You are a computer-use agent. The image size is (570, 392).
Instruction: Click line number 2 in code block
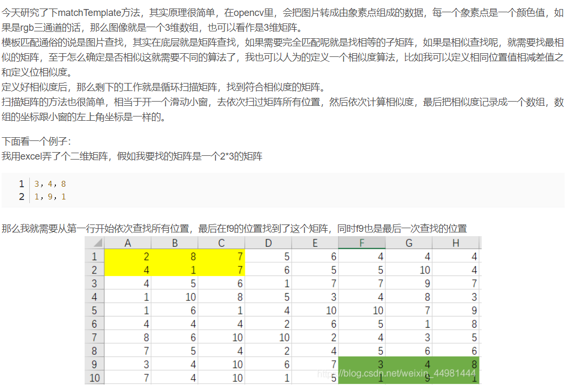pyautogui.click(x=21, y=196)
